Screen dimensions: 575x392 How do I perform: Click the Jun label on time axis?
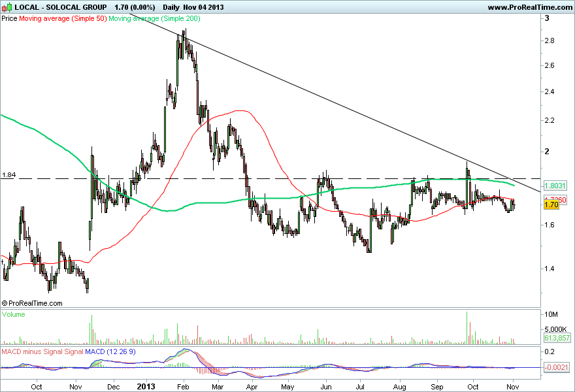click(x=325, y=387)
